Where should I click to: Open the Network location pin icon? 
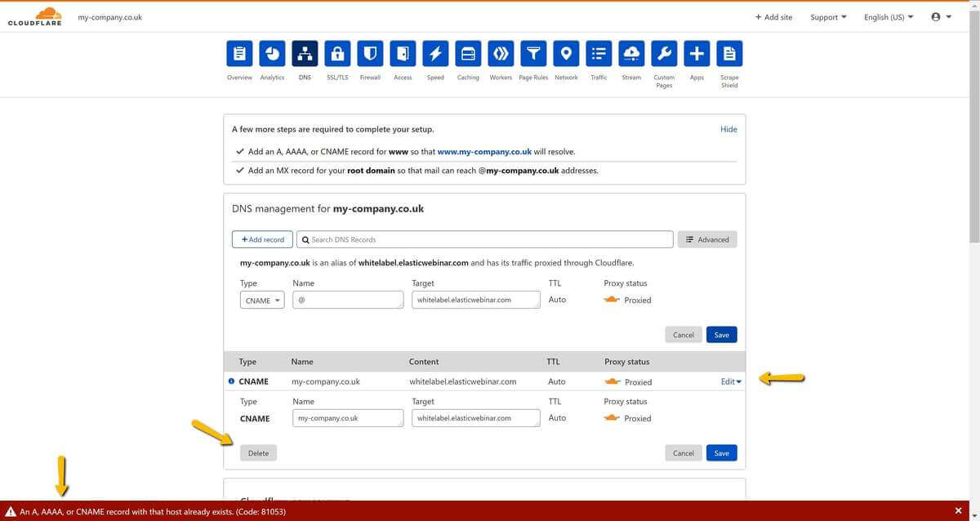point(566,54)
